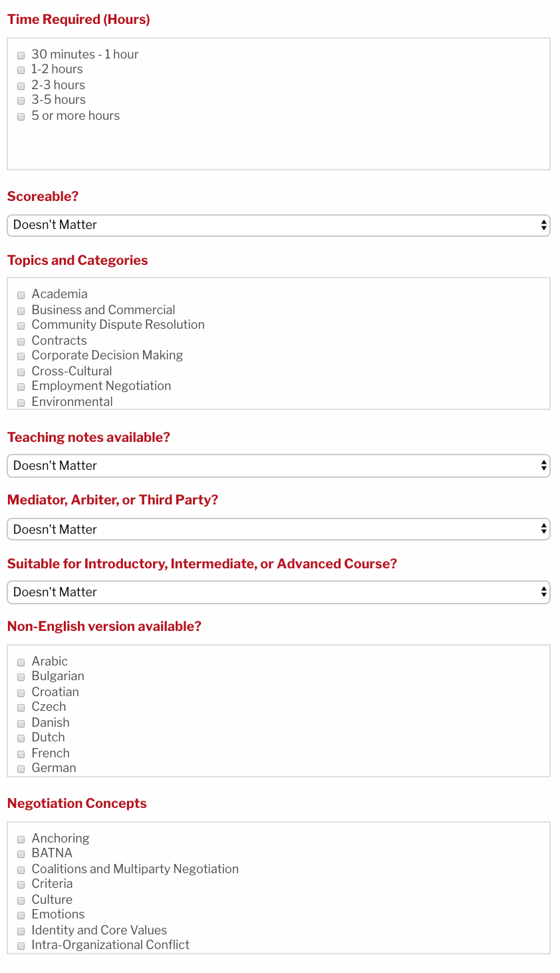
Task: Select the Emotions concept checkbox
Action: tap(21, 915)
